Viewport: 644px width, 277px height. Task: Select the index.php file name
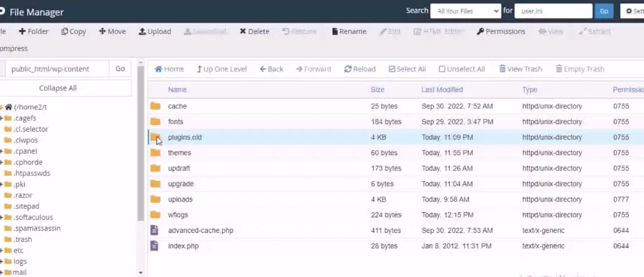pos(183,246)
